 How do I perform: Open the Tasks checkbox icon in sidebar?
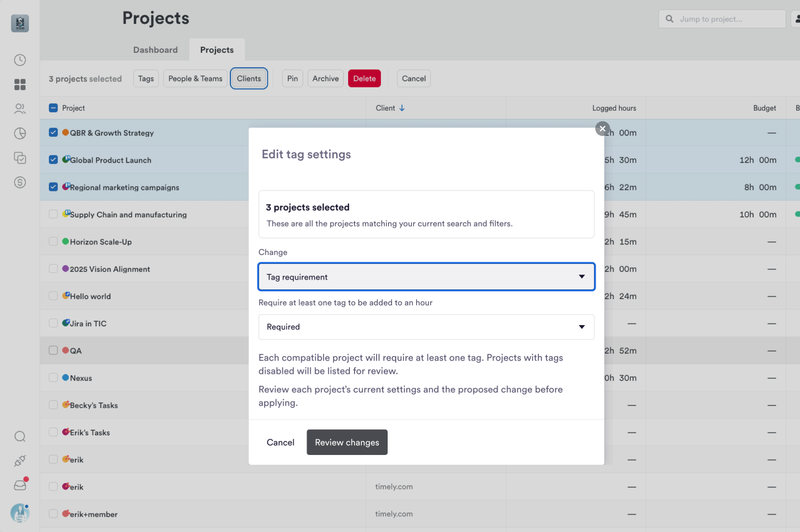pos(20,158)
